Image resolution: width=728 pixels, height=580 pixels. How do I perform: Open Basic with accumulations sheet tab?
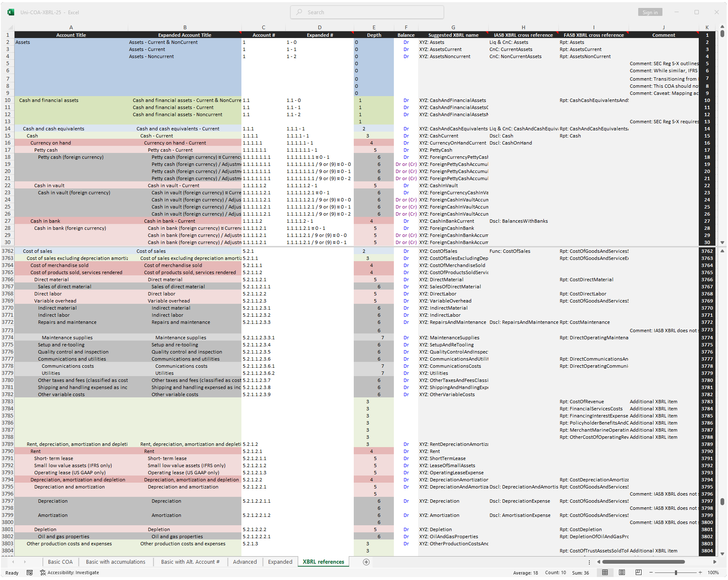tap(116, 562)
